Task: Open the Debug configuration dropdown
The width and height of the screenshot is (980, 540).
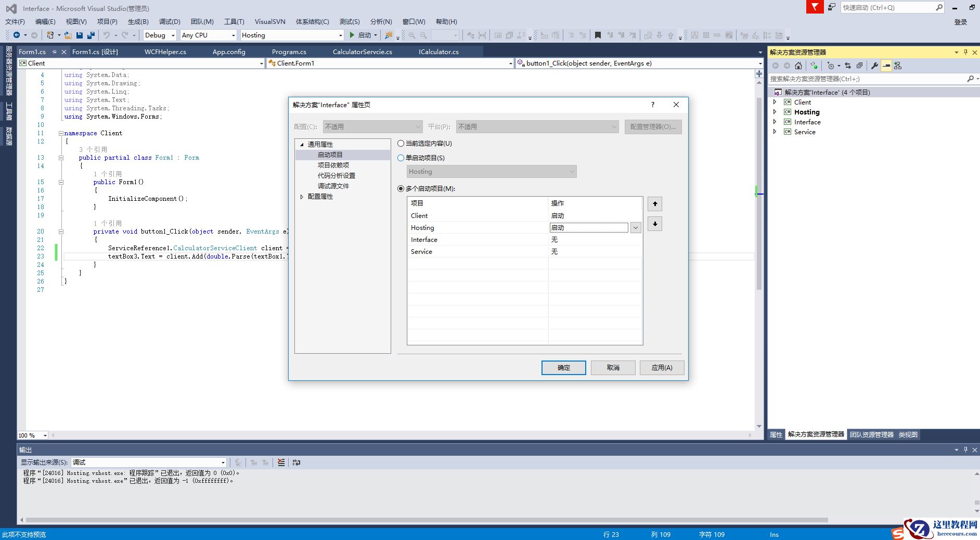Action: click(160, 35)
